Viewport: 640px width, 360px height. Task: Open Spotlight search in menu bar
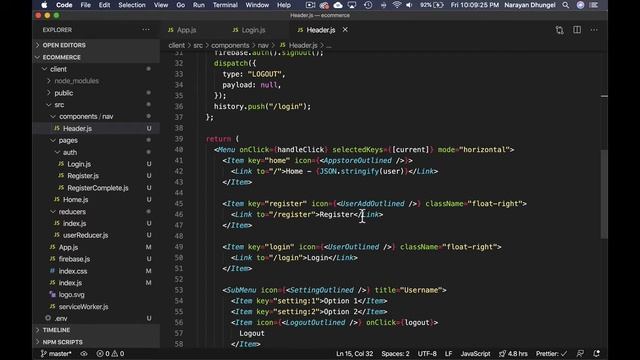565,5
